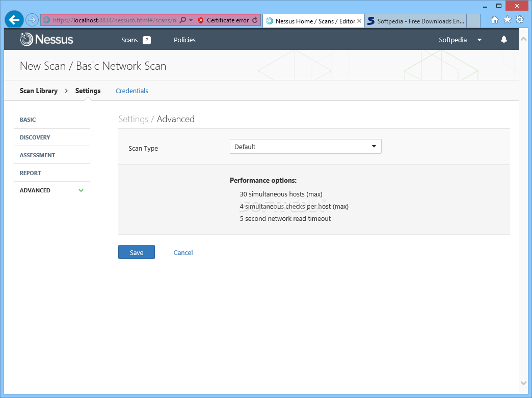
Task: Maximize the browser window
Action: click(499, 6)
